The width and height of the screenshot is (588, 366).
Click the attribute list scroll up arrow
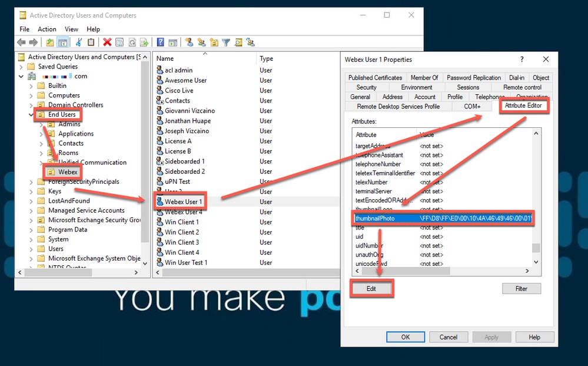(536, 133)
